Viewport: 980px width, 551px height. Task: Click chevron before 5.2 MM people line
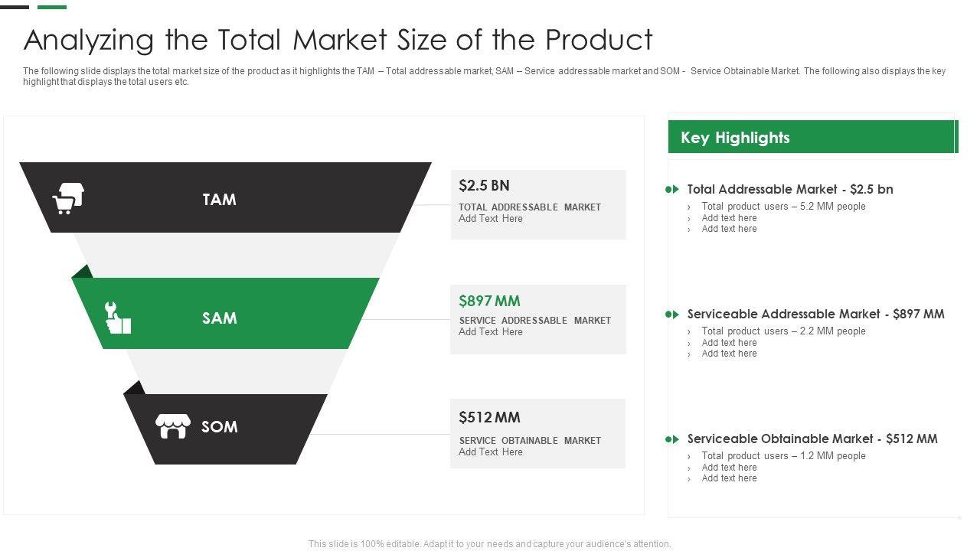click(x=689, y=207)
